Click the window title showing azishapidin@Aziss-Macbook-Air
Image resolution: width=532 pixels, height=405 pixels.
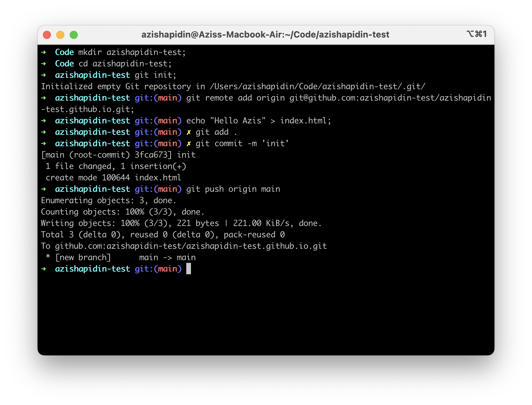[x=265, y=35]
